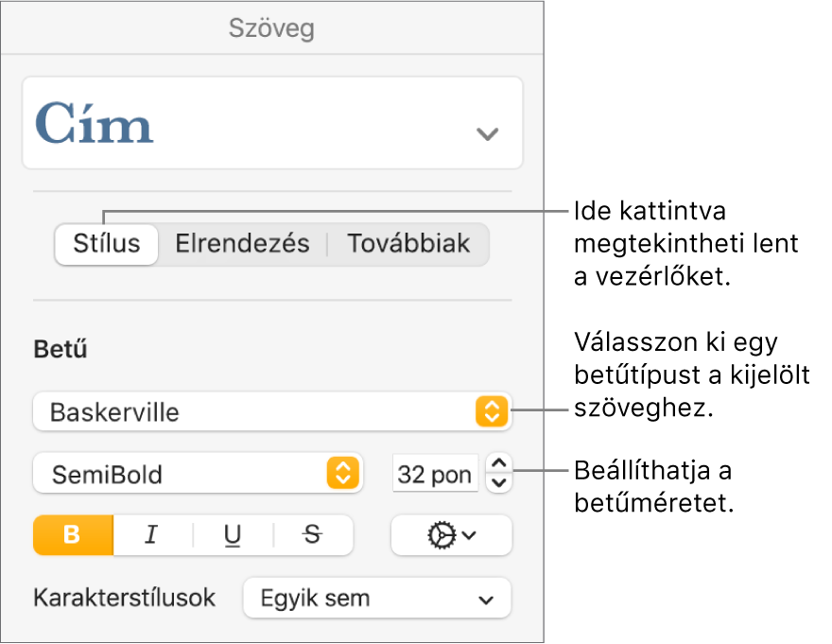Open the Egyik sem character styles menu
The image size is (832, 644).
coord(376,598)
